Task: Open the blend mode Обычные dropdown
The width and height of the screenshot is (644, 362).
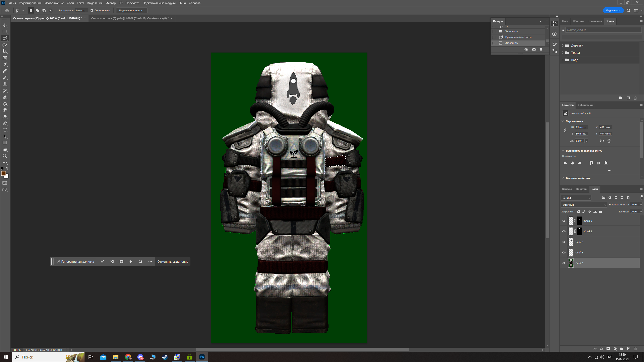Action: (x=584, y=205)
